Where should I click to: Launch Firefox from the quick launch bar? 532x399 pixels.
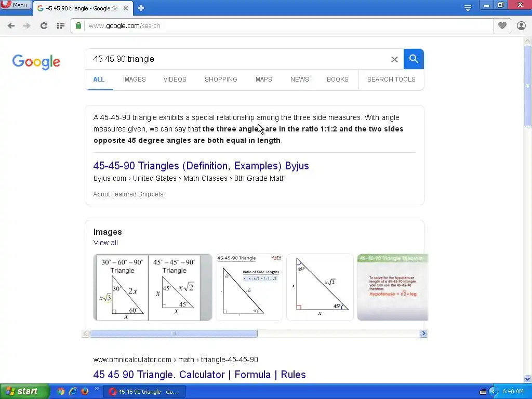(x=85, y=392)
